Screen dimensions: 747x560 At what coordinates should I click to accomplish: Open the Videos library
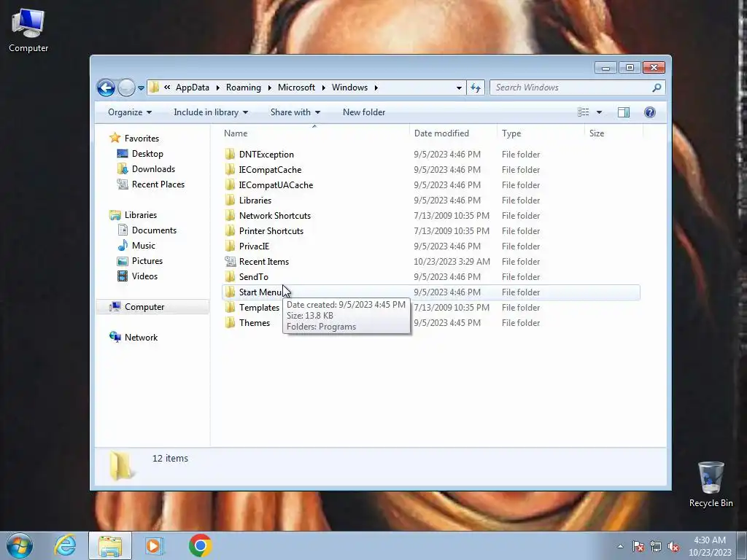[144, 276]
